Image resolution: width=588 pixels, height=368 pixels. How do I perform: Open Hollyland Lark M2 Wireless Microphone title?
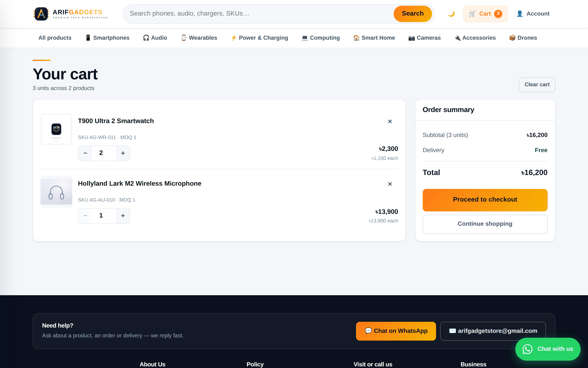[140, 184]
